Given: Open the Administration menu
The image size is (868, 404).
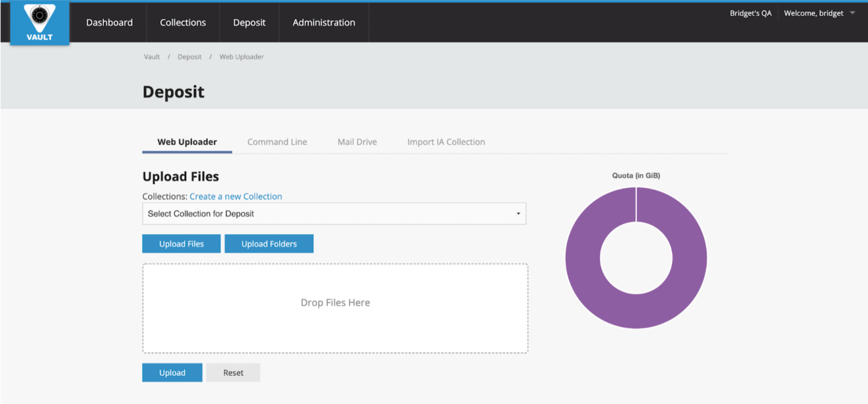Looking at the screenshot, I should click(x=323, y=23).
